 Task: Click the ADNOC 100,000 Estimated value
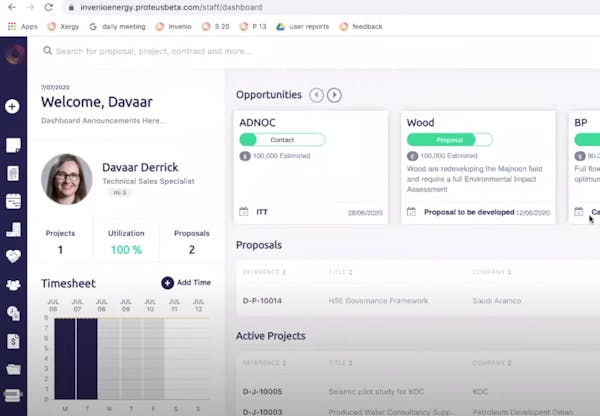281,156
